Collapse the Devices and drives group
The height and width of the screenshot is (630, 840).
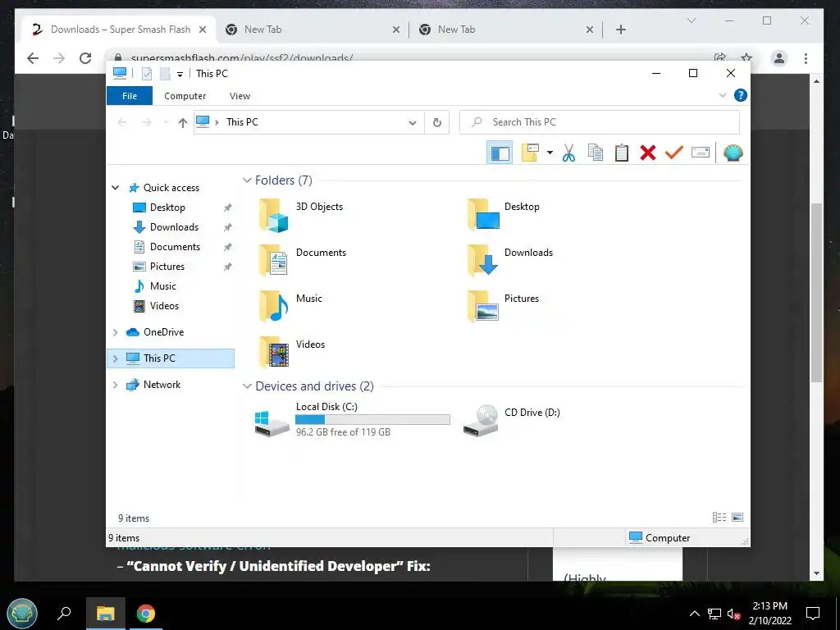point(247,386)
